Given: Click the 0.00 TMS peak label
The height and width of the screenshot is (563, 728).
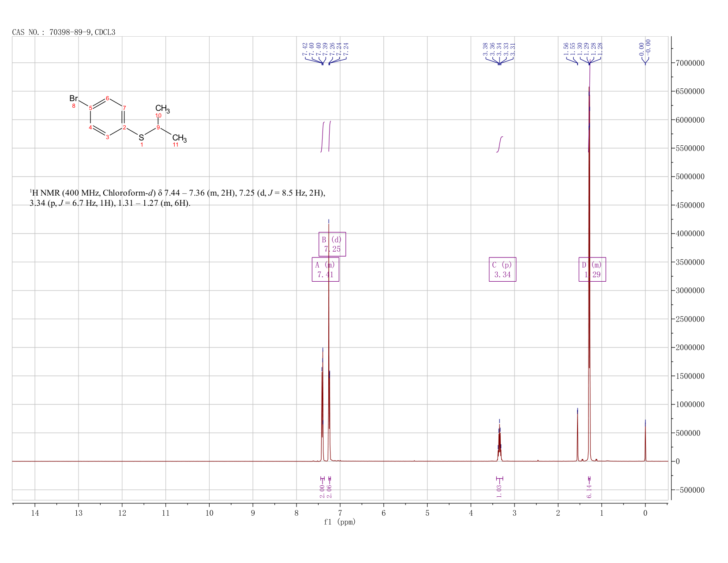Looking at the screenshot, I should click(642, 49).
